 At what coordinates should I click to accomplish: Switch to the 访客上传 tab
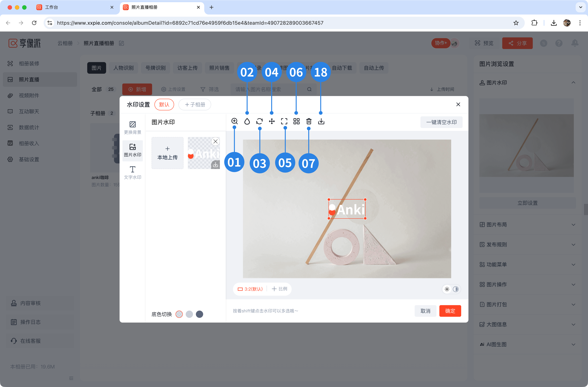click(188, 68)
